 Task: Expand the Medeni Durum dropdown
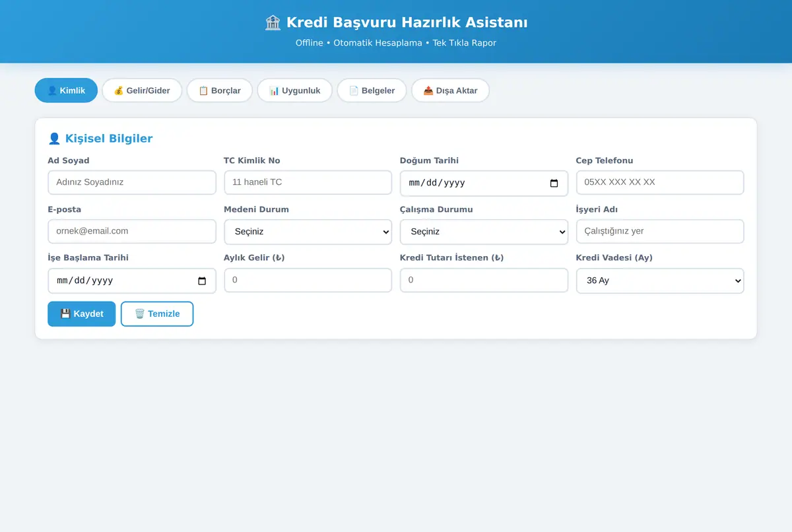(308, 232)
